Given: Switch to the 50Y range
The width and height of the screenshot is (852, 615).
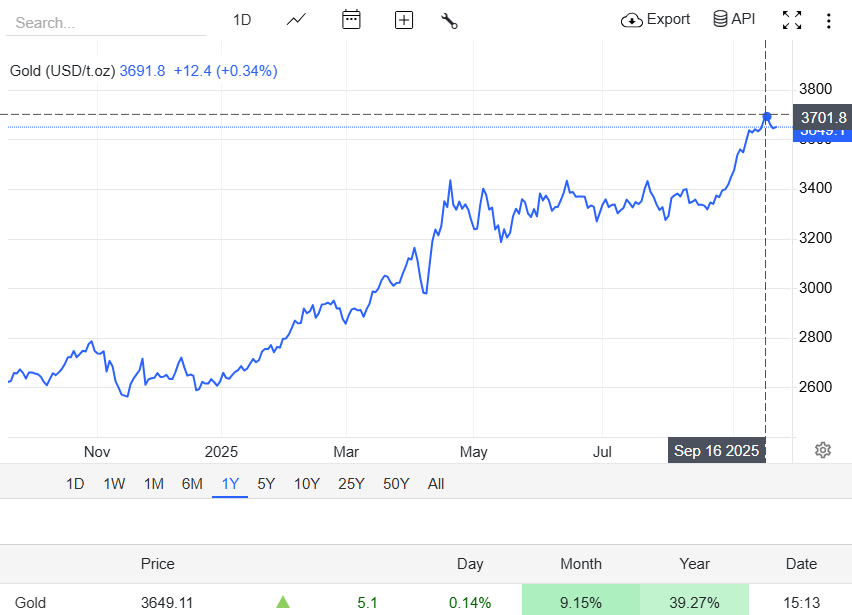Looking at the screenshot, I should 396,484.
